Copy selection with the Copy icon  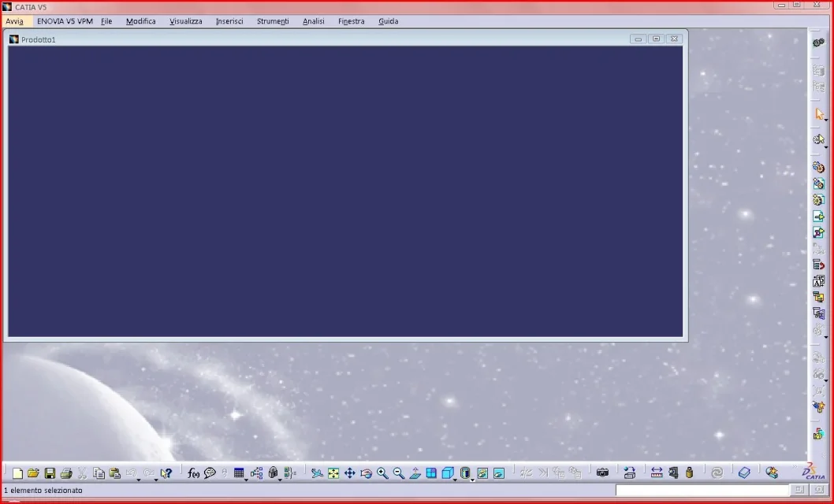pos(99,472)
